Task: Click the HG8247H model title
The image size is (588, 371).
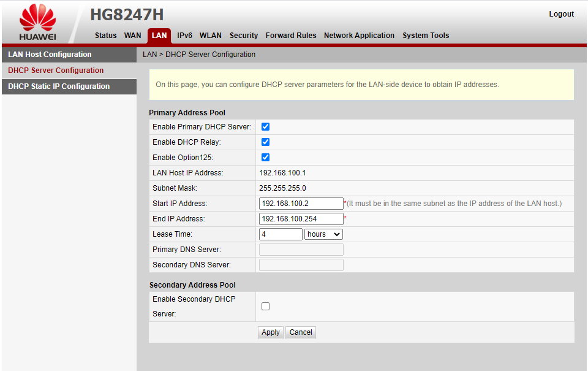Action: pos(127,15)
